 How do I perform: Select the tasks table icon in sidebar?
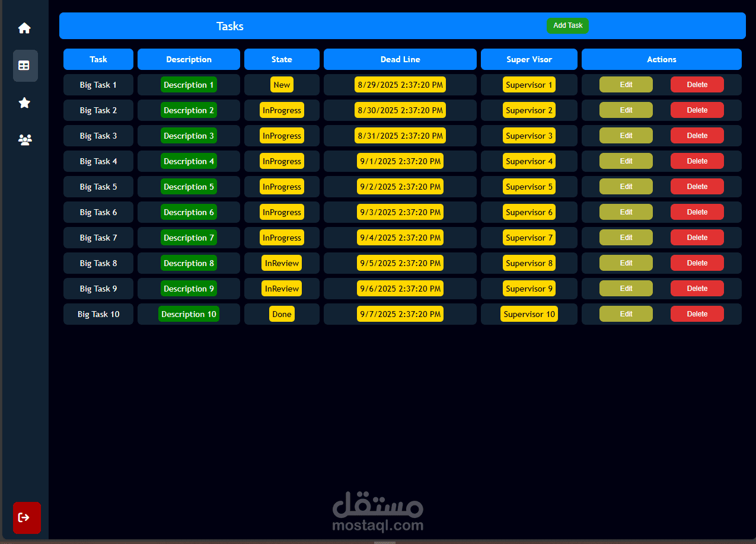[25, 66]
